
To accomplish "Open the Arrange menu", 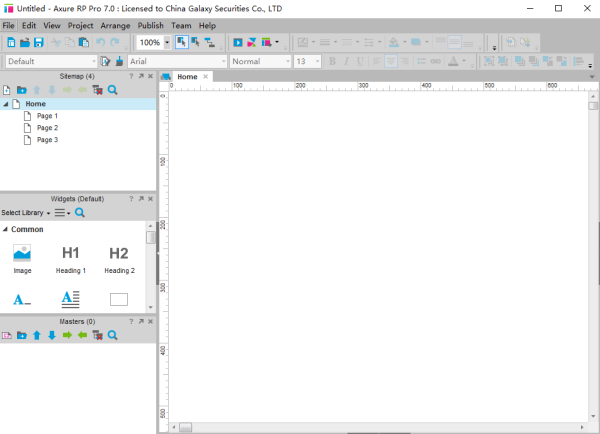I will coord(115,26).
